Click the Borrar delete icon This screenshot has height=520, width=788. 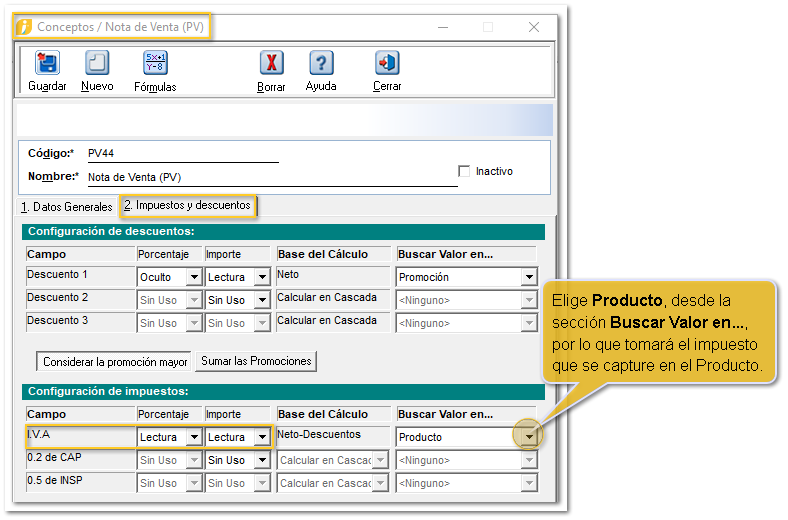tap(271, 64)
